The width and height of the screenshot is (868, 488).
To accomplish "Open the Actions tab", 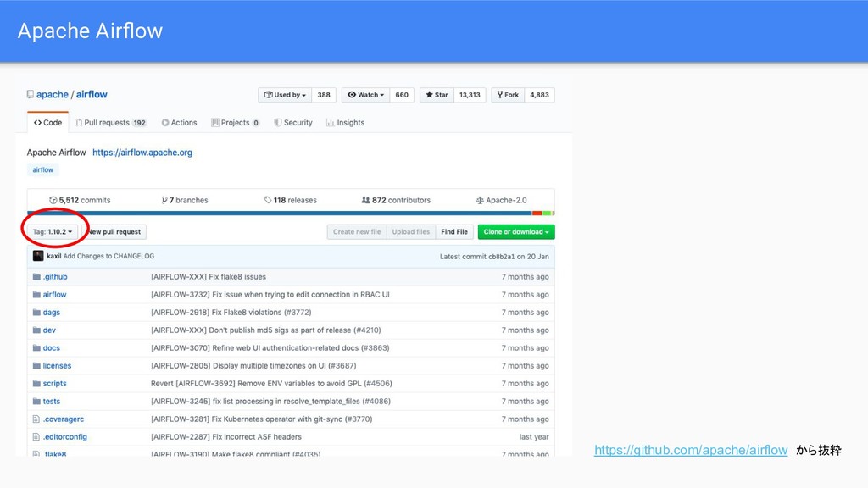I will (x=180, y=123).
